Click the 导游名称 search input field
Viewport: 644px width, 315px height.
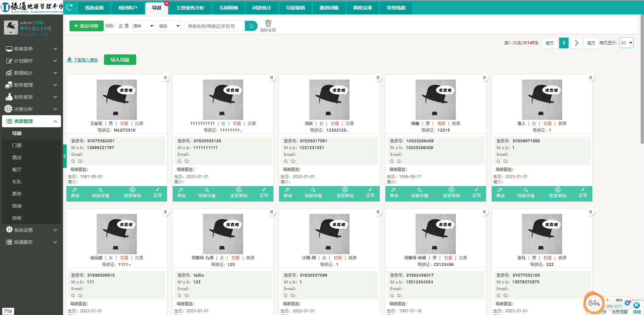pyautogui.click(x=215, y=26)
